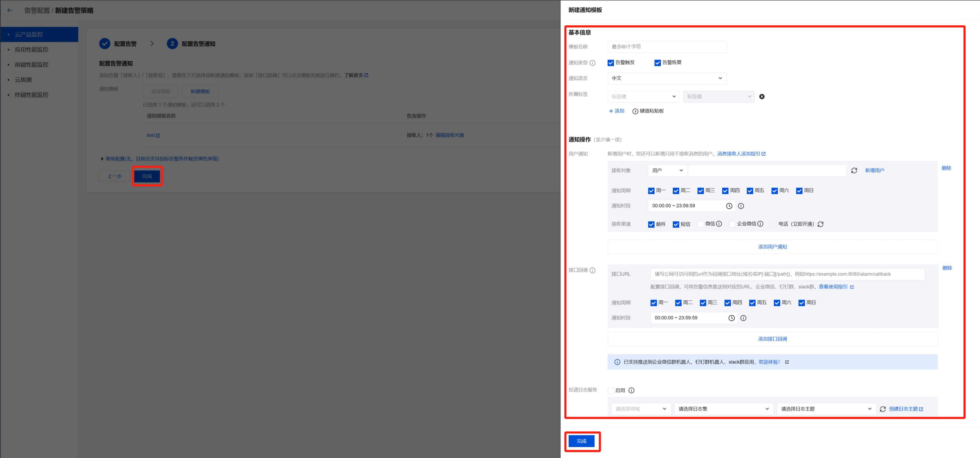Click the refresh icon beside 新增用户
980x458 pixels.
coord(854,171)
